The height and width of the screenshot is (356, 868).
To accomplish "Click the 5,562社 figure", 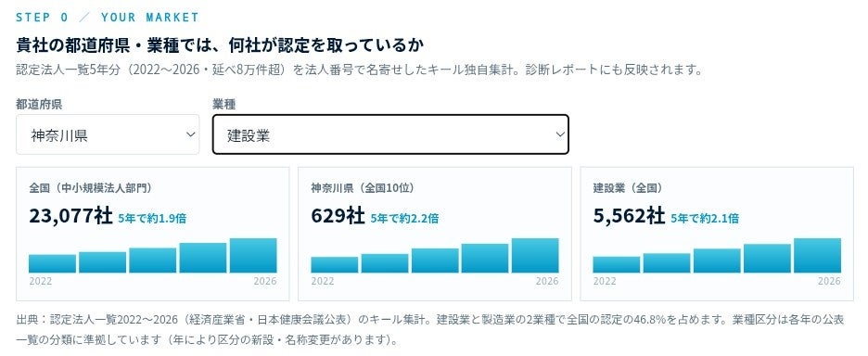I will (629, 216).
